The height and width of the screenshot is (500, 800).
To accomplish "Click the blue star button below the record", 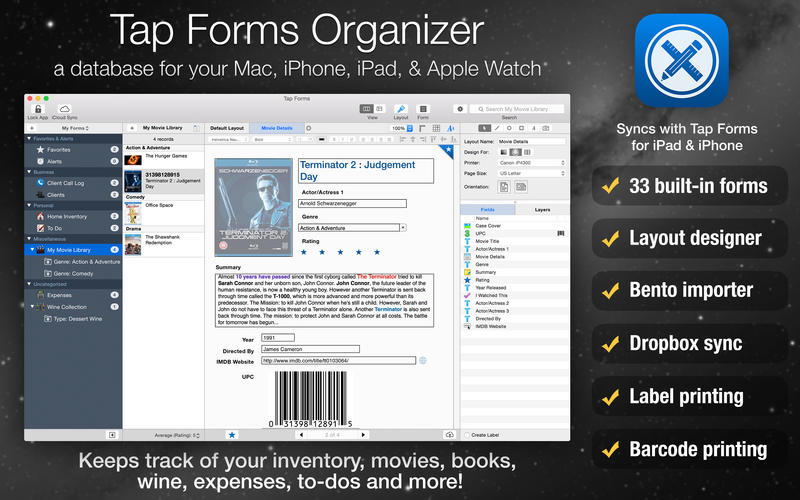I will pos(232,435).
